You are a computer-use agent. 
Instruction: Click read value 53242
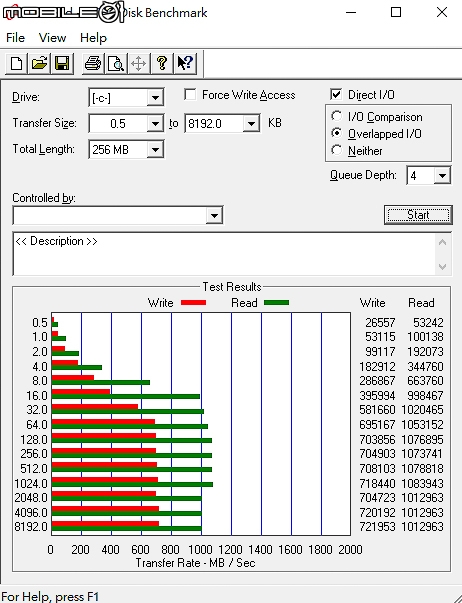pyautogui.click(x=428, y=323)
